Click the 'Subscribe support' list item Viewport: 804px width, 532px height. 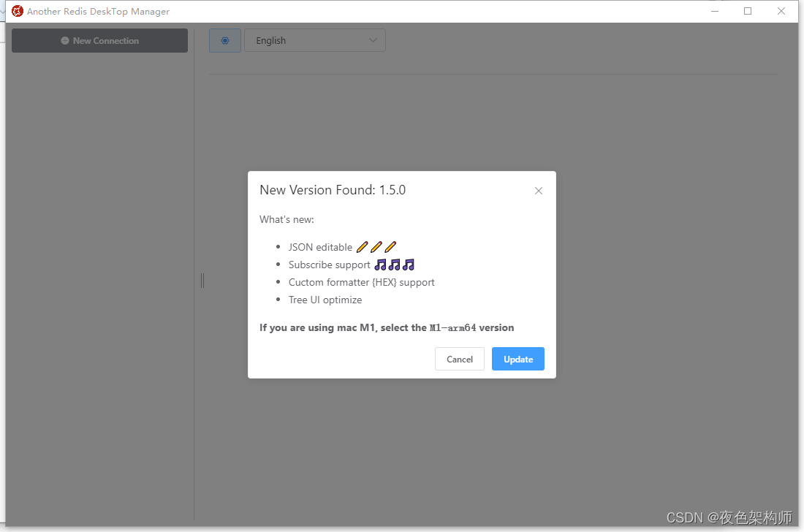tap(352, 265)
